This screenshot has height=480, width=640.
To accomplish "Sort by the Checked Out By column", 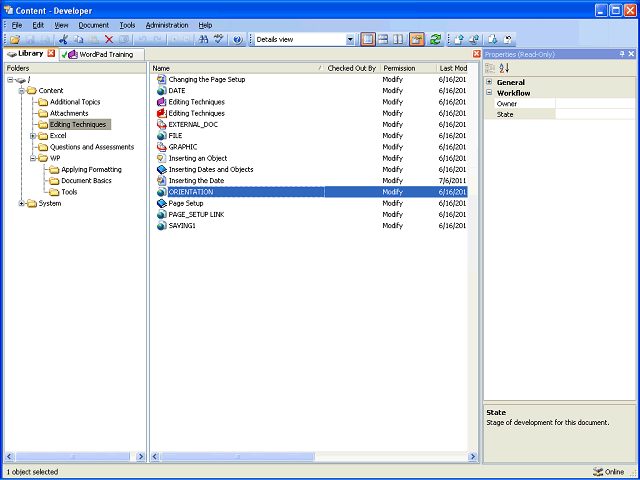I will (x=352, y=68).
